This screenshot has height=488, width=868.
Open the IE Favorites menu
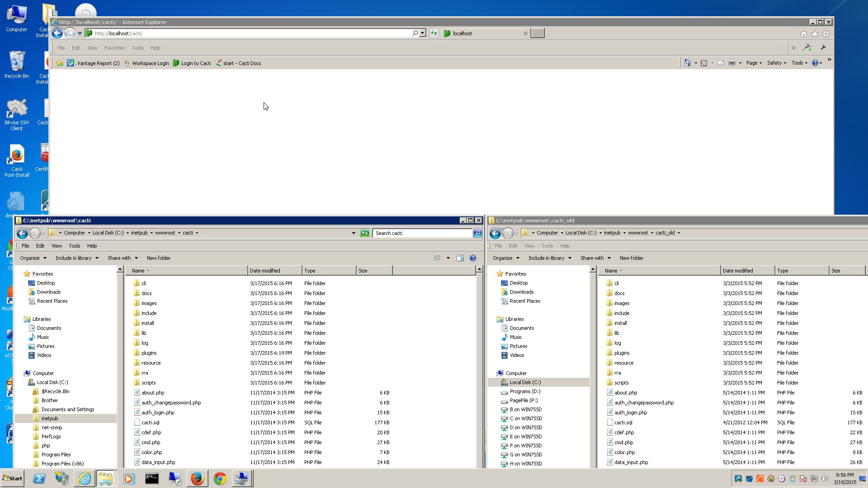(114, 48)
